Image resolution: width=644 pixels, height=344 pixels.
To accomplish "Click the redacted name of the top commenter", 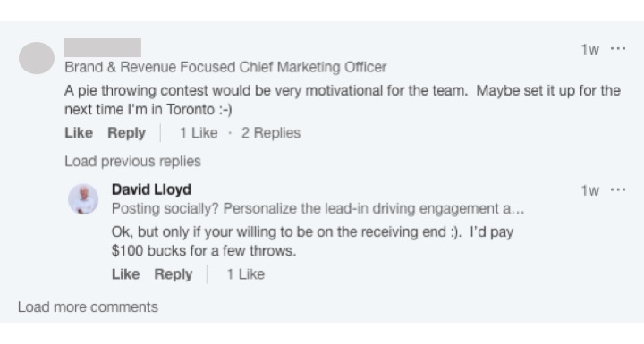I will [103, 47].
